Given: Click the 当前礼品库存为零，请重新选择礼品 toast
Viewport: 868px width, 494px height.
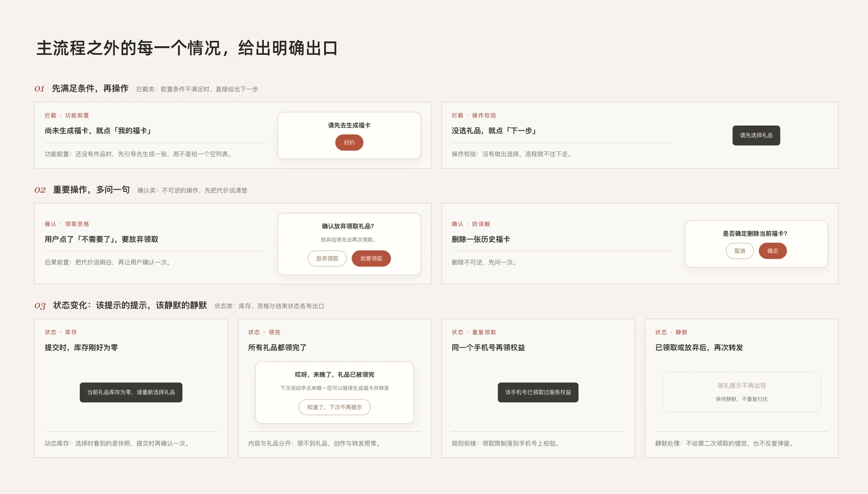Looking at the screenshot, I should pos(131,392).
